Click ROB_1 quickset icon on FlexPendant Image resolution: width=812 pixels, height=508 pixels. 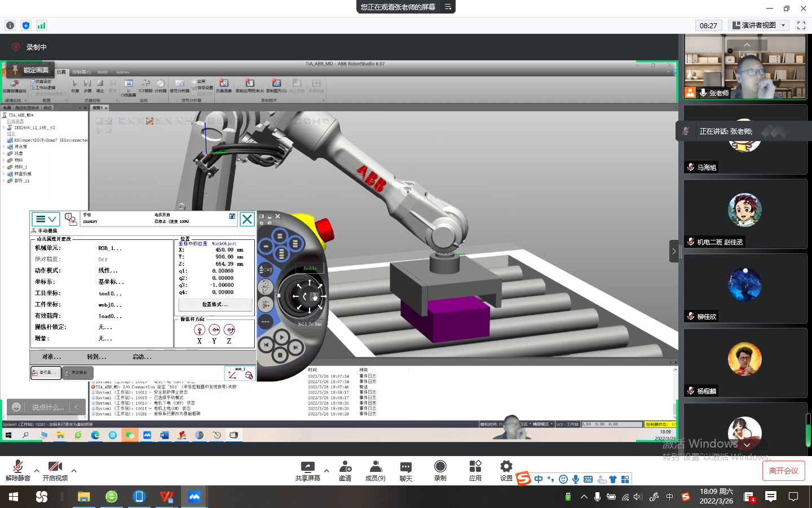click(241, 373)
